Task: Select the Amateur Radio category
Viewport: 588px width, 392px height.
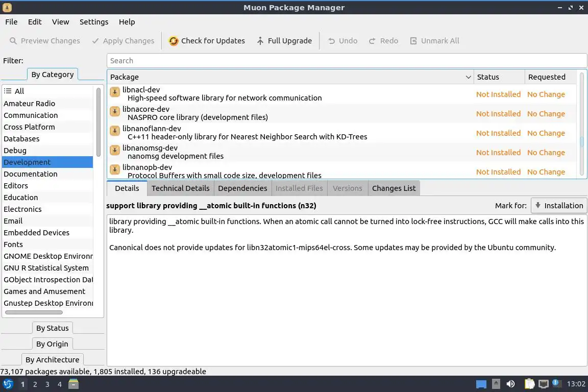Action: [x=47, y=104]
